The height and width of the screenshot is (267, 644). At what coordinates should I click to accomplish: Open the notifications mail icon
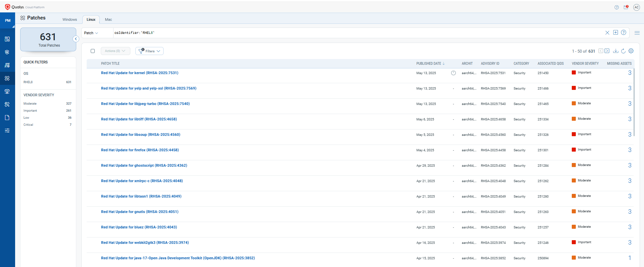click(626, 7)
